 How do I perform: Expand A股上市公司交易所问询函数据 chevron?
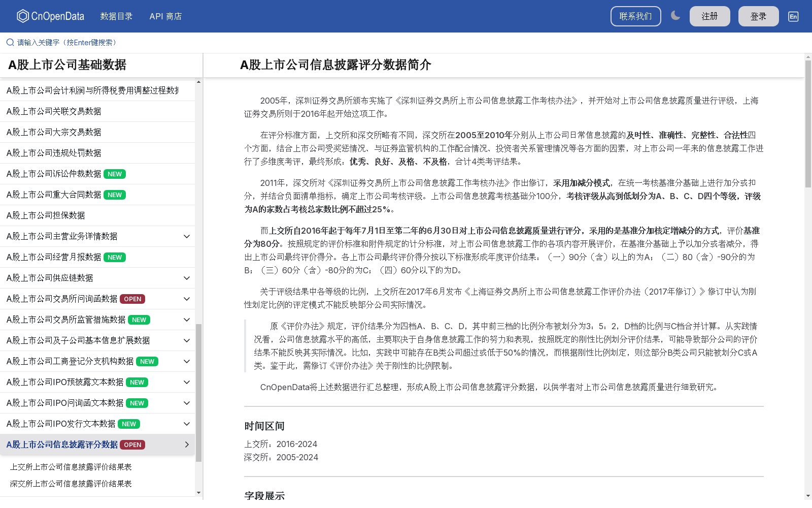[187, 299]
